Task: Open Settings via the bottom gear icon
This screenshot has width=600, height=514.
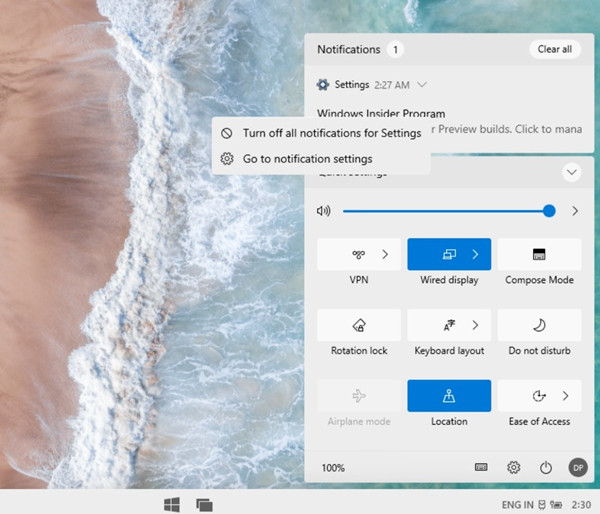Action: click(x=513, y=467)
